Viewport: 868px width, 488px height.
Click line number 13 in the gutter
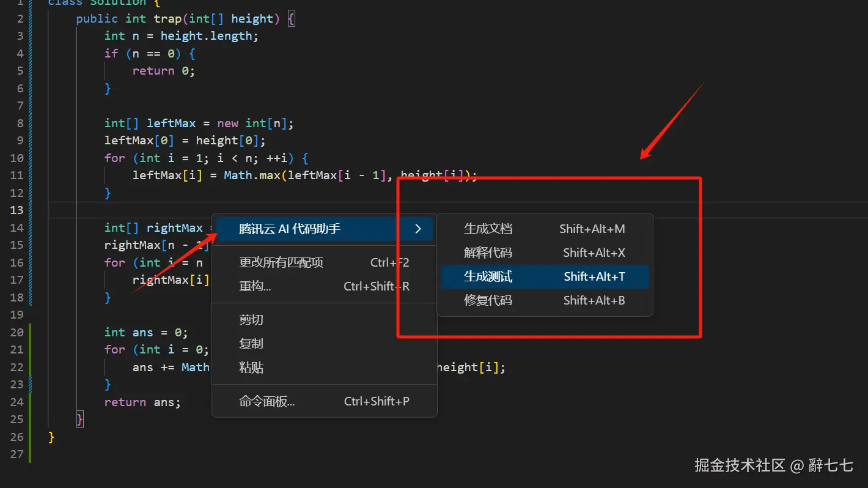pyautogui.click(x=17, y=210)
